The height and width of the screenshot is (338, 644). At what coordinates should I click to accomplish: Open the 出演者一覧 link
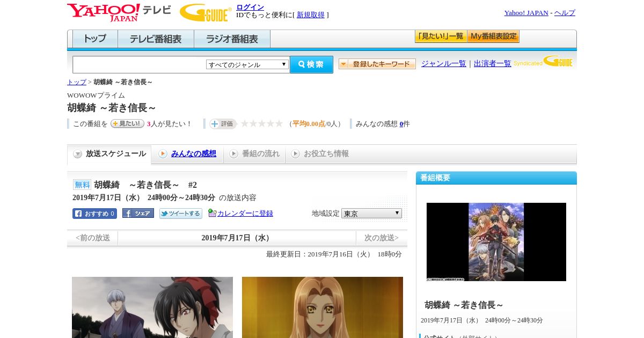click(493, 64)
